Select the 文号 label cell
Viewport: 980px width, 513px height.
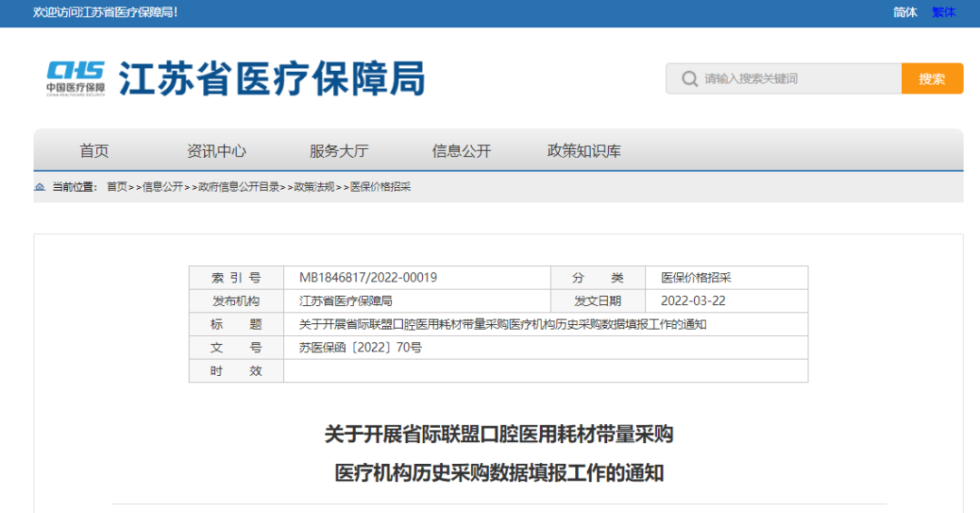236,347
